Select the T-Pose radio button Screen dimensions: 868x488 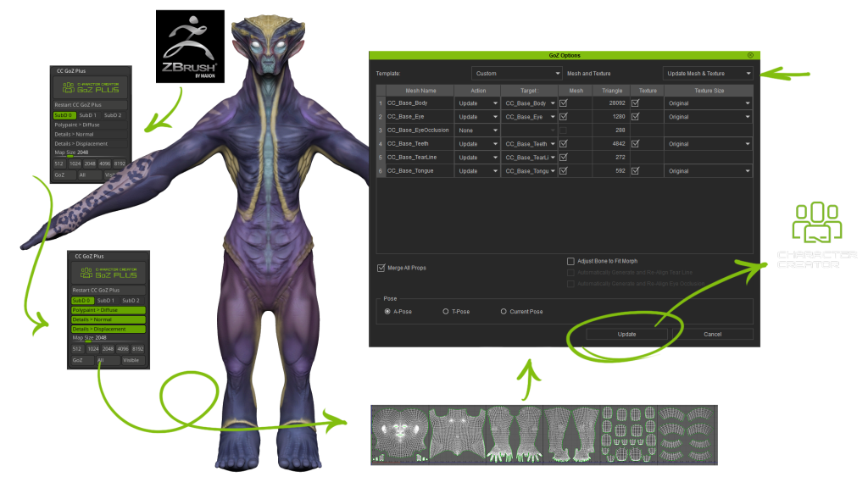[x=446, y=312]
